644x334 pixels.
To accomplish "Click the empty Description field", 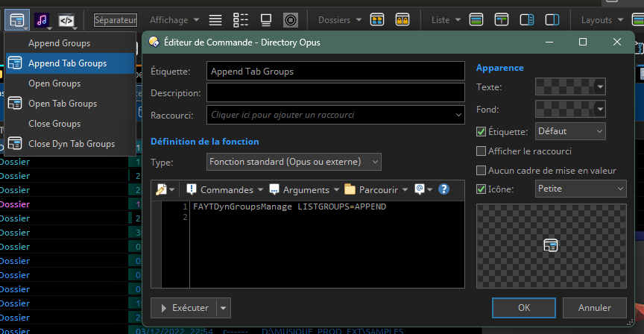I will (x=335, y=93).
